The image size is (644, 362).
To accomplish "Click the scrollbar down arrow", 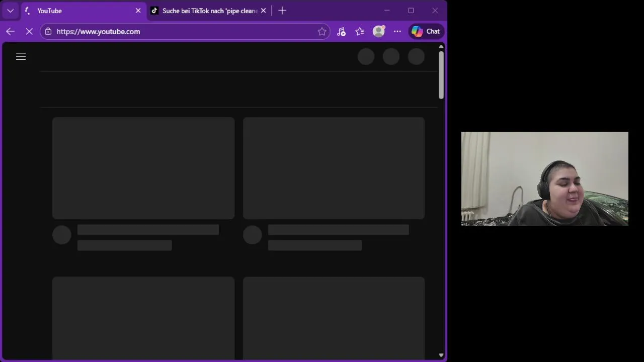I will (x=441, y=355).
